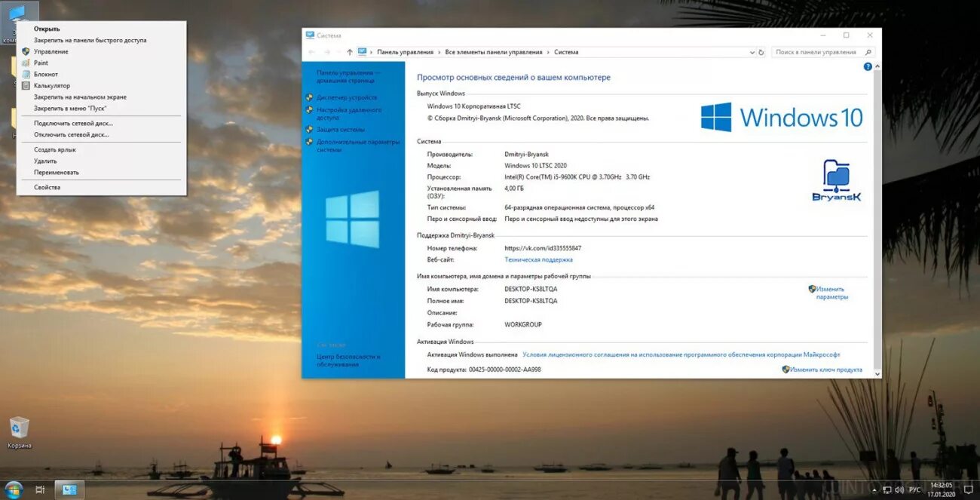Click the System window title icon
Screen dimensions: 980x500
point(310,35)
